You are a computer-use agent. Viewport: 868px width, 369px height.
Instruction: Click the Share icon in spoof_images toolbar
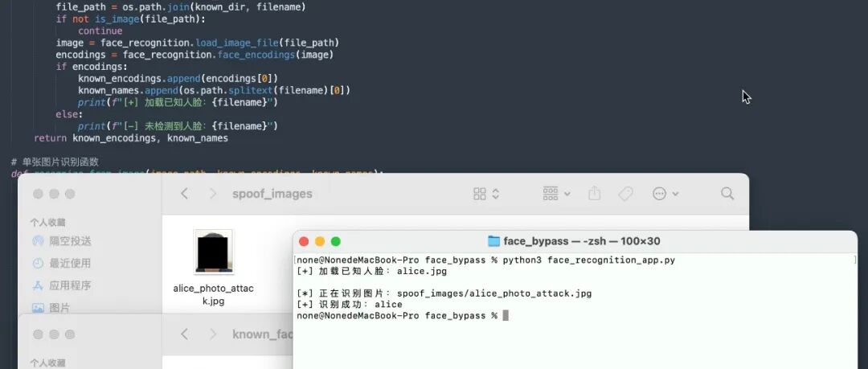coord(595,194)
